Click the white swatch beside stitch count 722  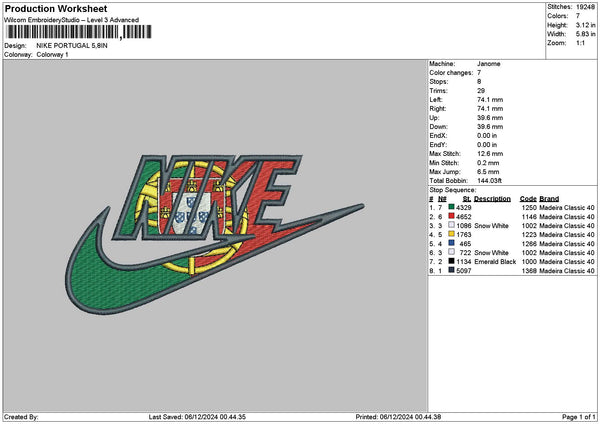point(452,252)
